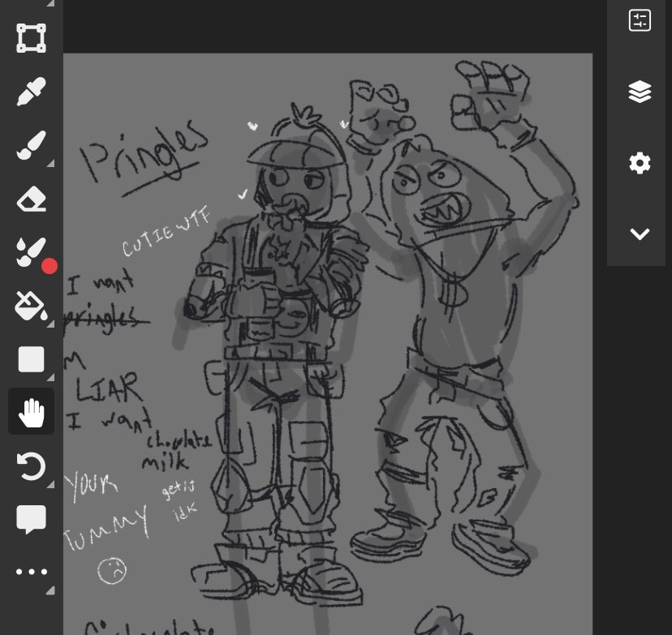This screenshot has width=672, height=635.
Task: Open the chat speech bubble
Action: 31,519
